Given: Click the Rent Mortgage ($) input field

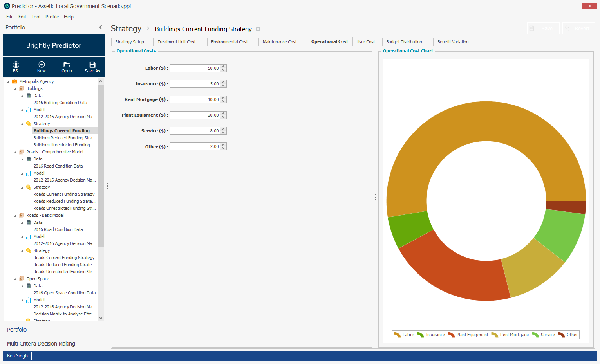Looking at the screenshot, I should 195,99.
